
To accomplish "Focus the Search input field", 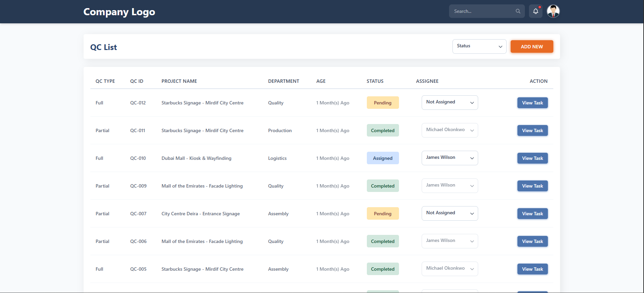I will pos(487,11).
